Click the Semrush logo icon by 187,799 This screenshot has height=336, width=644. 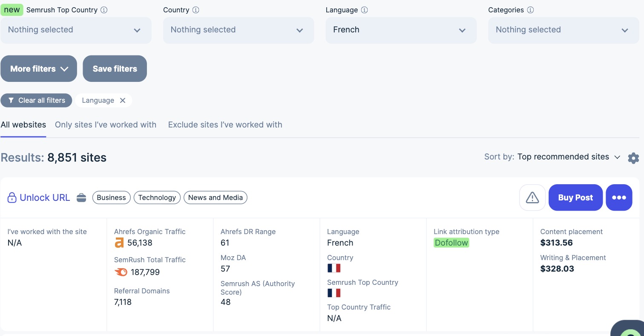pos(121,272)
